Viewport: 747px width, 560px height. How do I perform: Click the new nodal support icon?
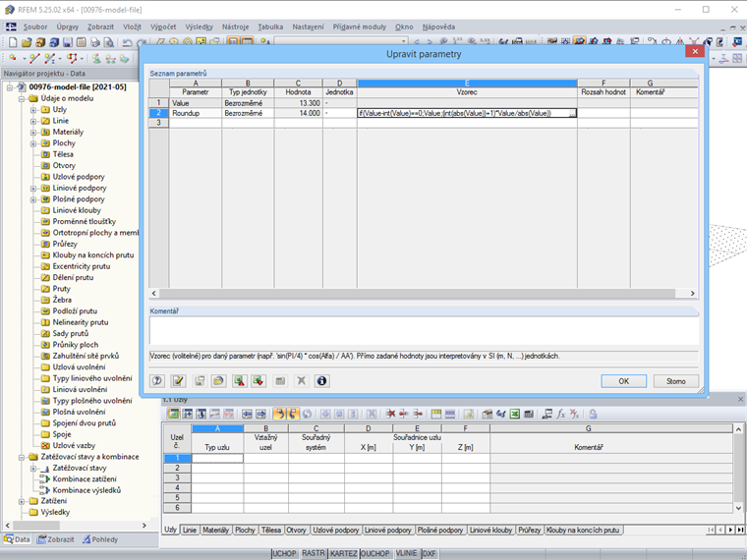click(96, 59)
